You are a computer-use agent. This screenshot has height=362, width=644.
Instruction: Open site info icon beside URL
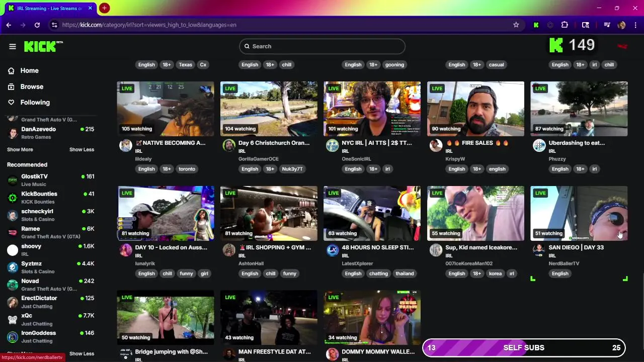tap(54, 25)
